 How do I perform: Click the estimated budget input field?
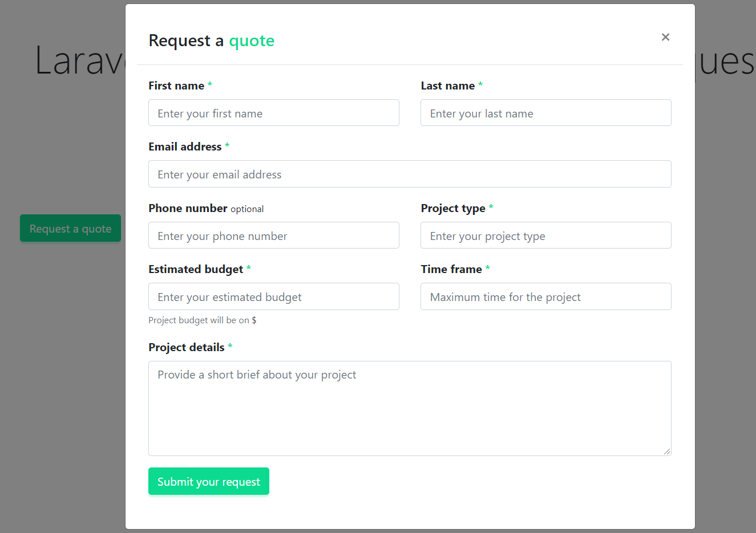tap(274, 296)
